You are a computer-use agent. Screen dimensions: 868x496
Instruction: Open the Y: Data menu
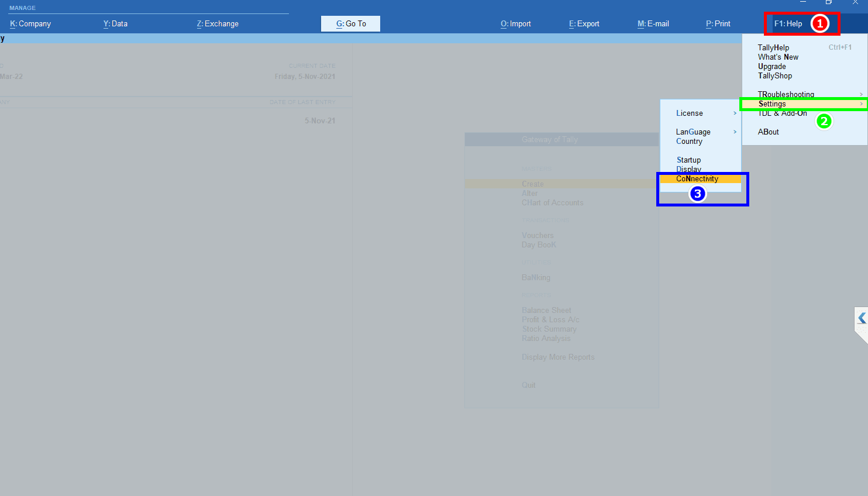coord(115,24)
